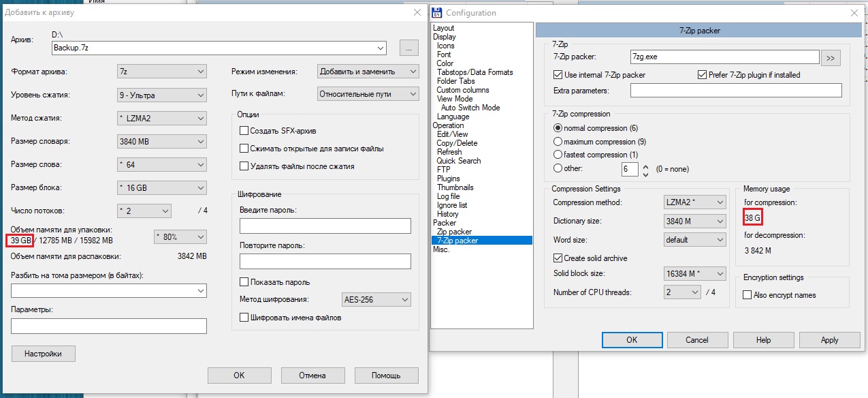The height and width of the screenshot is (398, 868).
Task: Click 'Помощь' button
Action: [386, 375]
